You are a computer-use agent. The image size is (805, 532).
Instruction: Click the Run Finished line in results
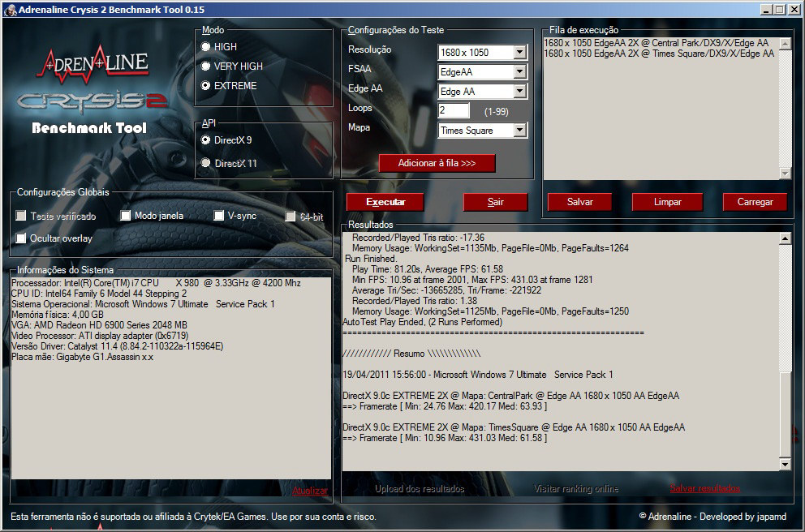[x=371, y=259]
